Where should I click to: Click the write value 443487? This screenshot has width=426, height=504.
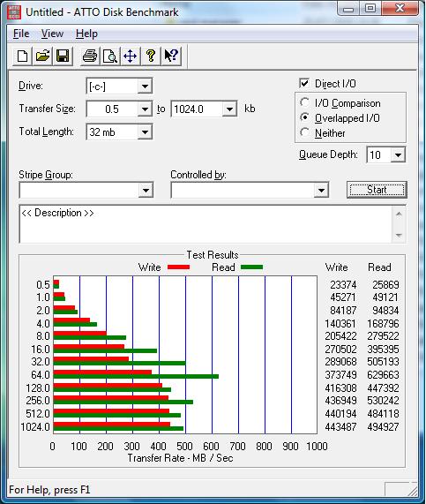click(340, 427)
